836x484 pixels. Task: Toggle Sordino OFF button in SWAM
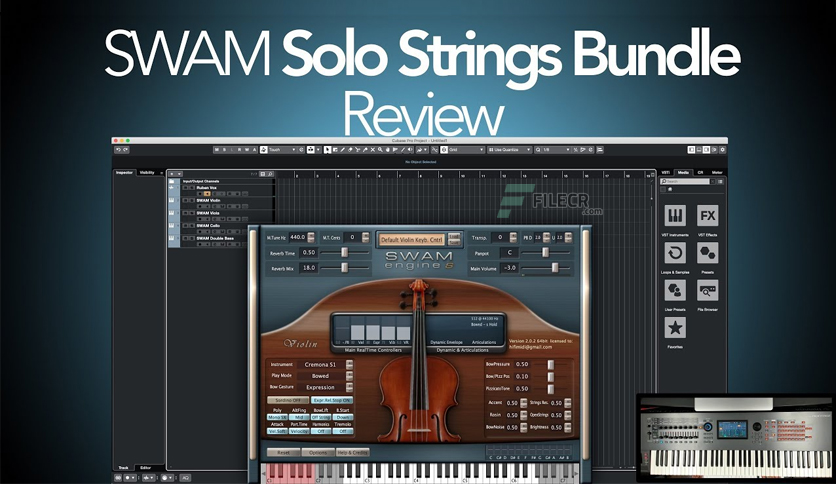tap(288, 400)
